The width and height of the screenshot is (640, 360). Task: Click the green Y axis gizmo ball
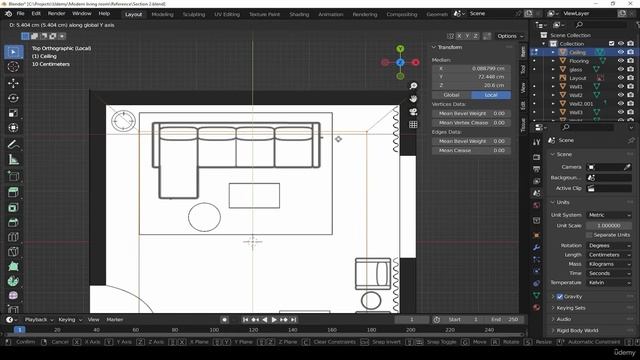(400, 49)
